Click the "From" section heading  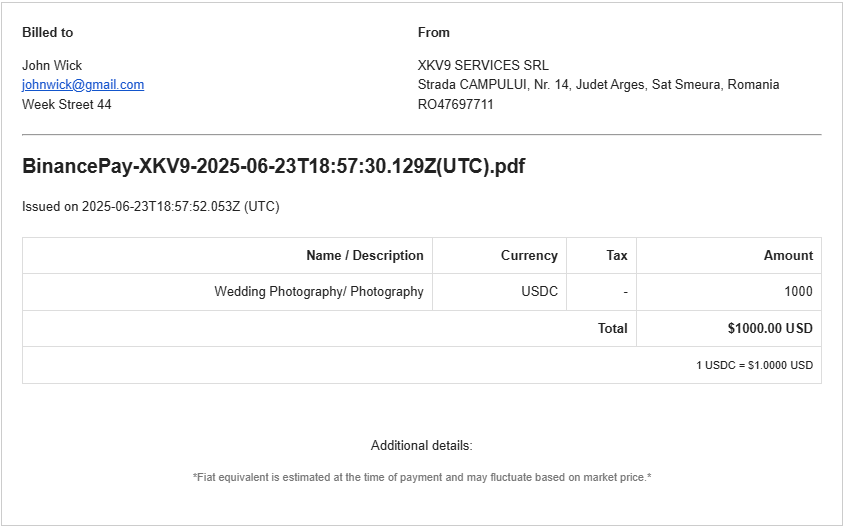(x=434, y=33)
